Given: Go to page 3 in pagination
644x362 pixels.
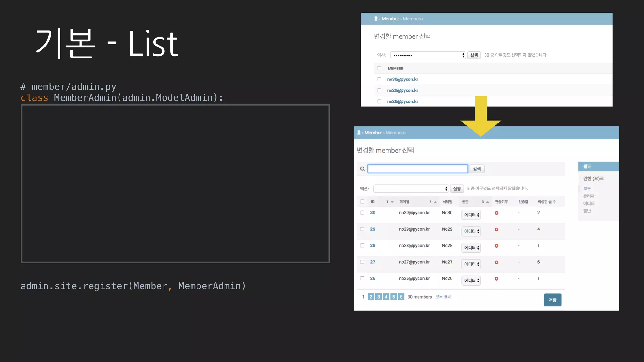Looking at the screenshot, I should click(x=379, y=297).
